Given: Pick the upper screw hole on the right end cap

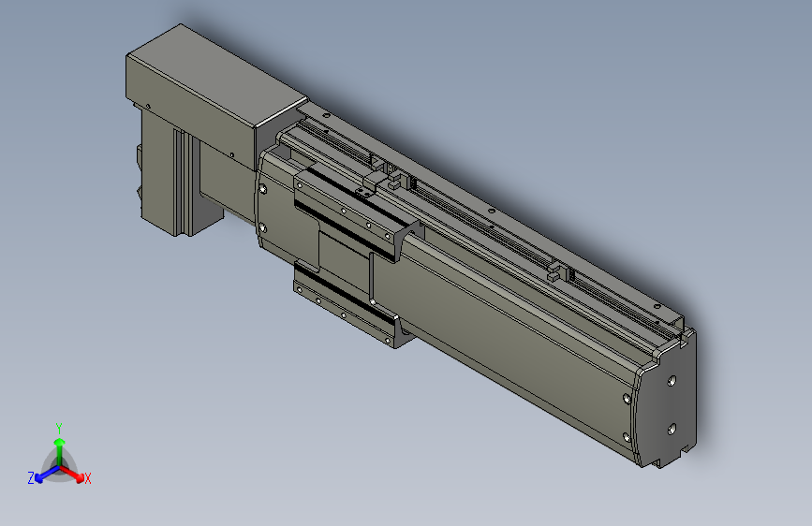Looking at the screenshot, I should (672, 382).
